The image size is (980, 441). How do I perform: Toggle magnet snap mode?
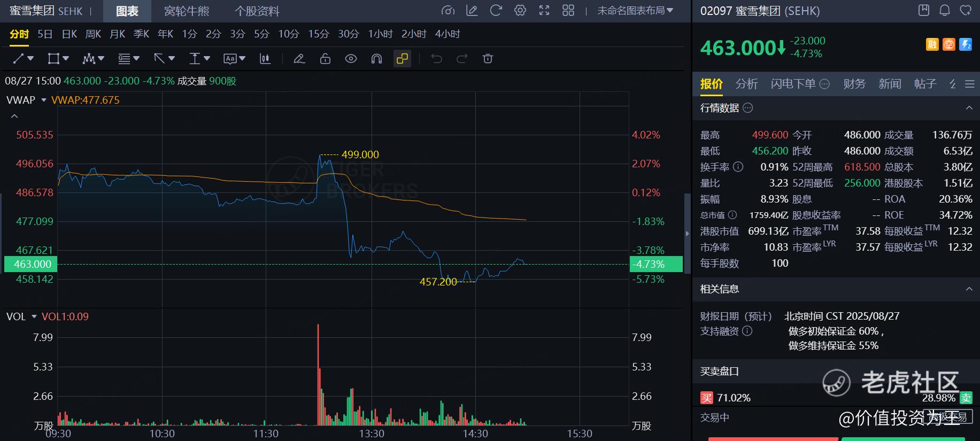[x=376, y=59]
